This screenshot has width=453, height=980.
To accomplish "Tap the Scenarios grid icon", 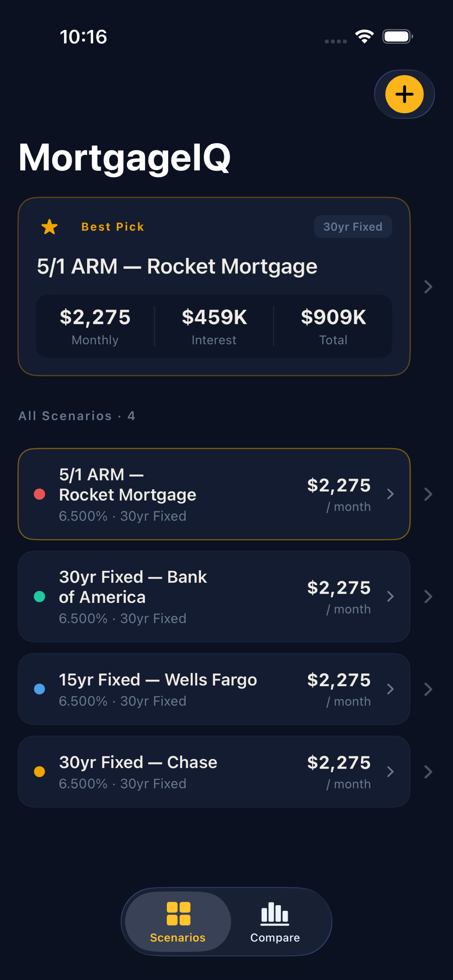I will click(x=178, y=913).
